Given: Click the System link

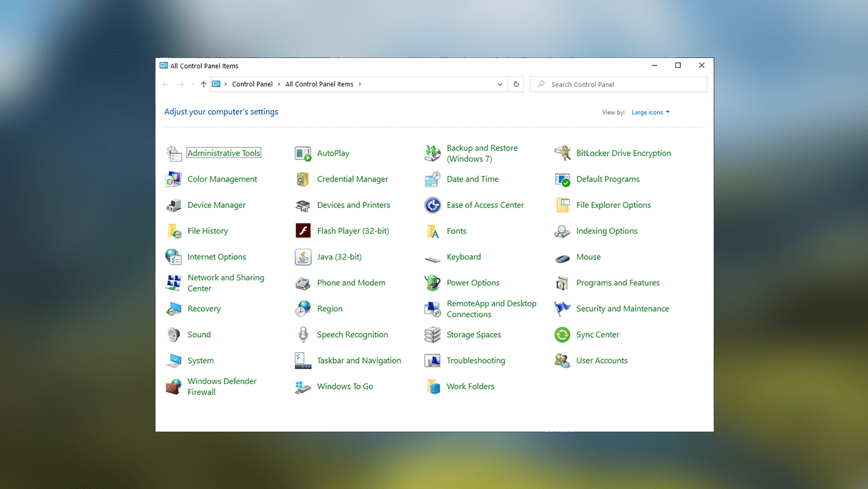Looking at the screenshot, I should (201, 361).
